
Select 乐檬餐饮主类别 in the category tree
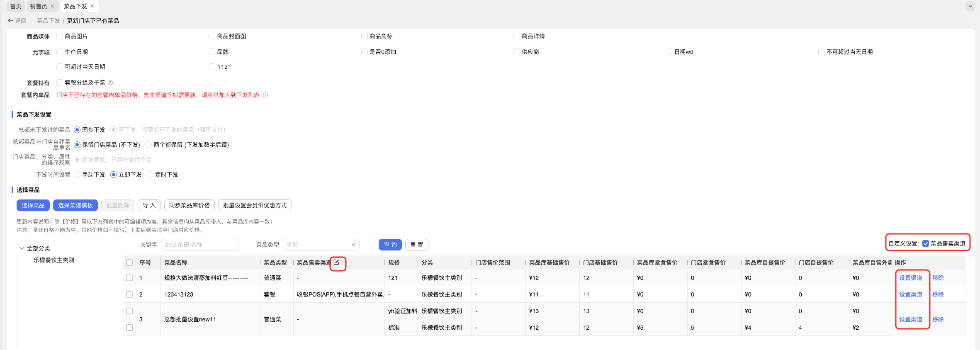click(54, 260)
